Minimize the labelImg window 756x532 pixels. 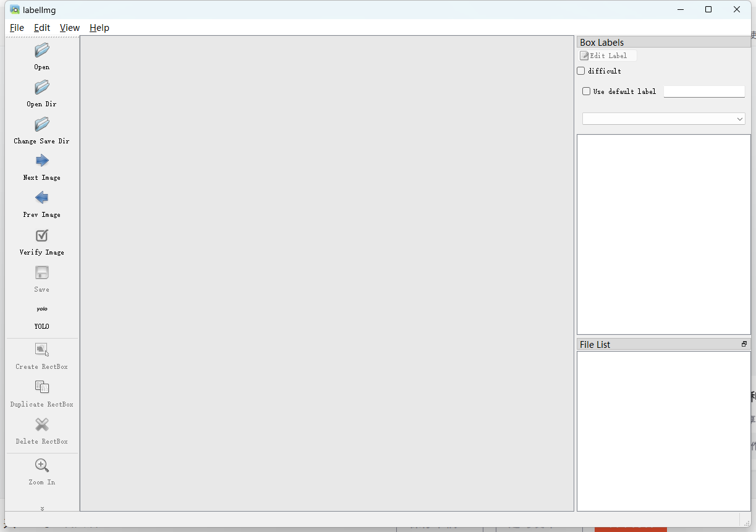(x=681, y=9)
